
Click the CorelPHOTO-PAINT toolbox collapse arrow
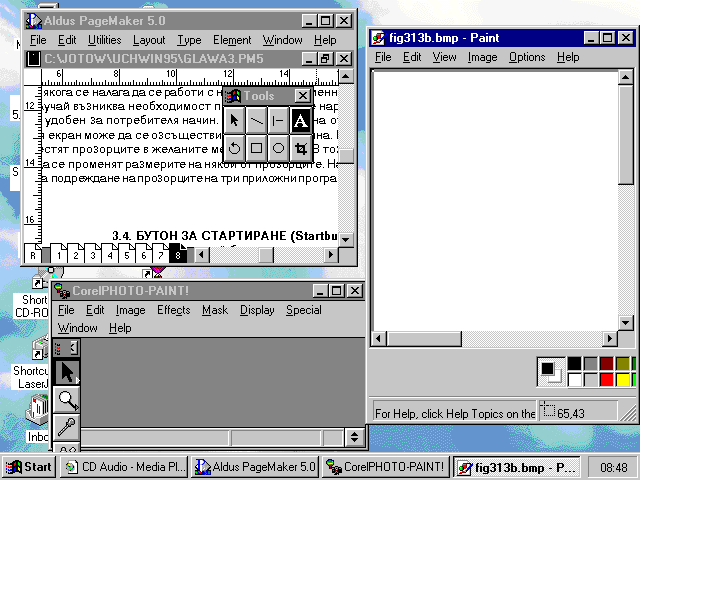click(74, 347)
